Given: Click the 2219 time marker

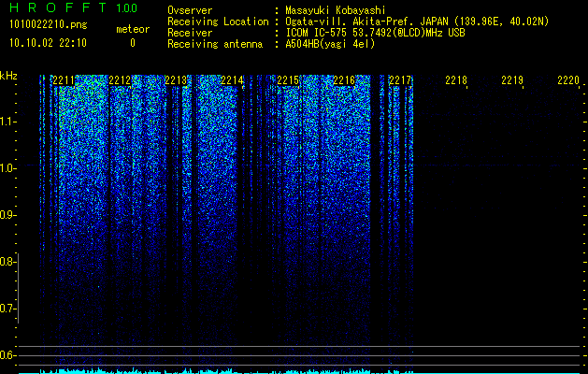Looking at the screenshot, I should 512,79.
